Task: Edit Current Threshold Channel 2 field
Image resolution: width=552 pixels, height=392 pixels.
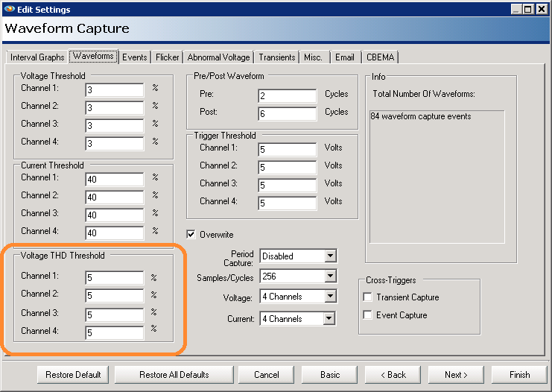Action: pyautogui.click(x=115, y=197)
